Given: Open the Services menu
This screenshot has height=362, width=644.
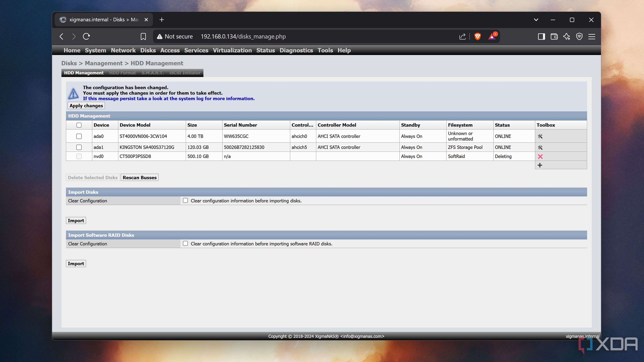Looking at the screenshot, I should pyautogui.click(x=196, y=50).
